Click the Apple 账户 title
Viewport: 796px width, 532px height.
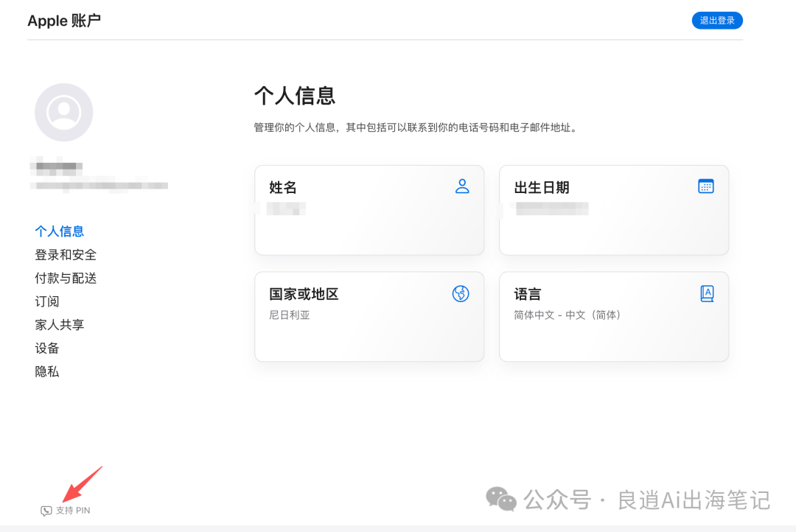coord(64,21)
